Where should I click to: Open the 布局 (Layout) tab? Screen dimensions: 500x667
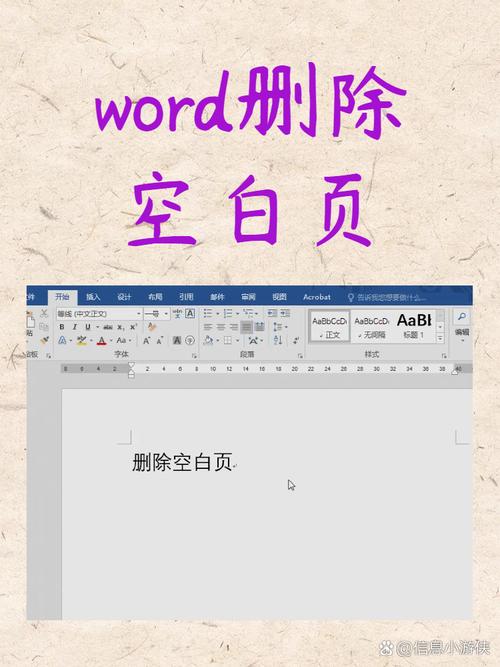click(155, 296)
